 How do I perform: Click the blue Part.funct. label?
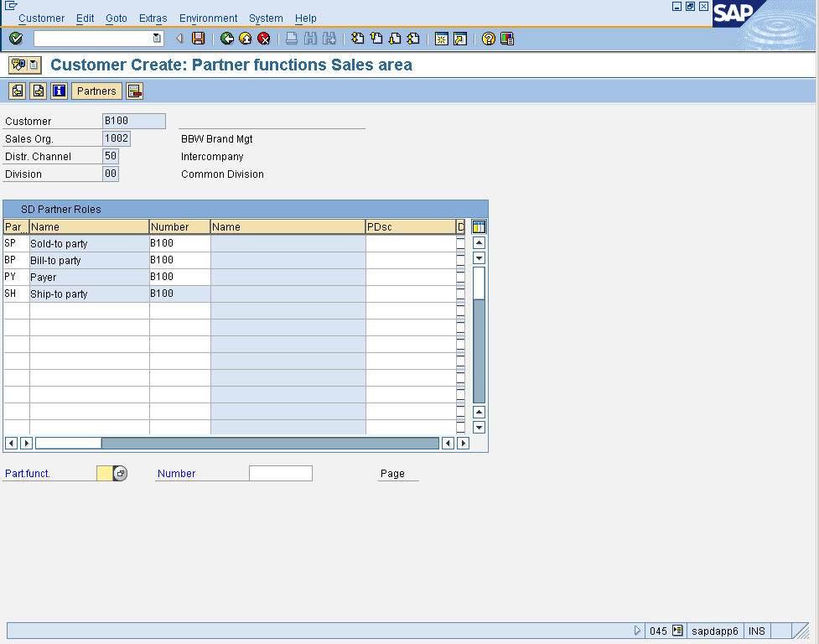point(28,473)
